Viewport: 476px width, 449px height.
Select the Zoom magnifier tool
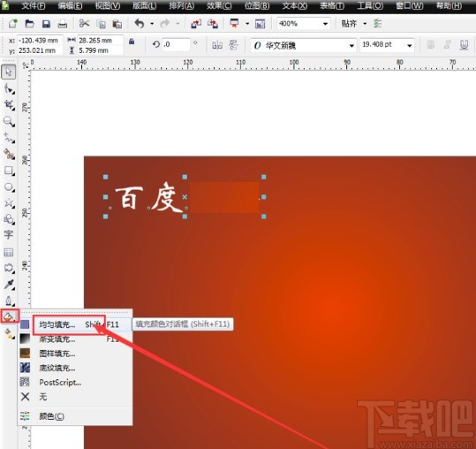pyautogui.click(x=9, y=121)
